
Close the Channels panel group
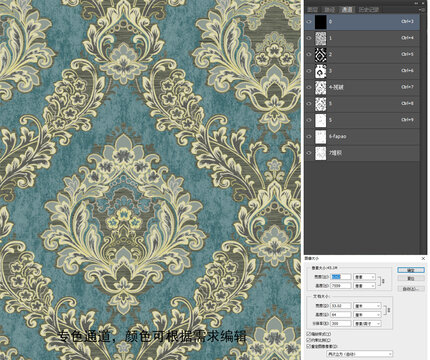(424, 3)
